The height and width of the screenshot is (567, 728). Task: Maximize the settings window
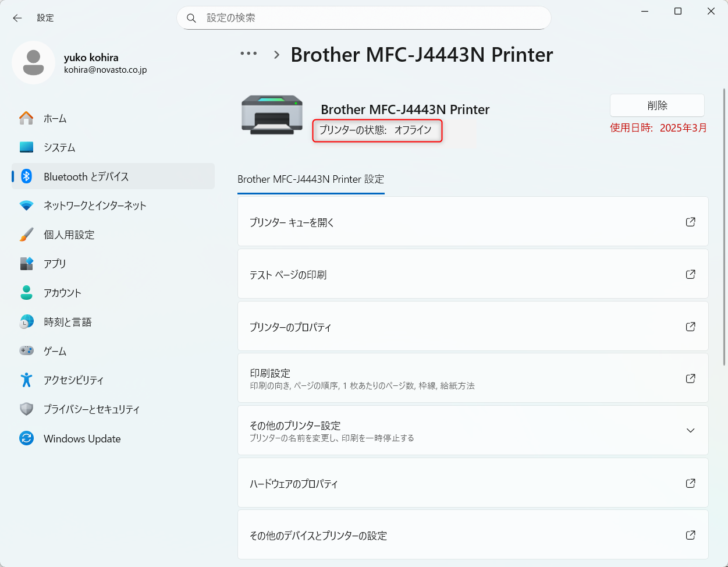[x=678, y=11]
